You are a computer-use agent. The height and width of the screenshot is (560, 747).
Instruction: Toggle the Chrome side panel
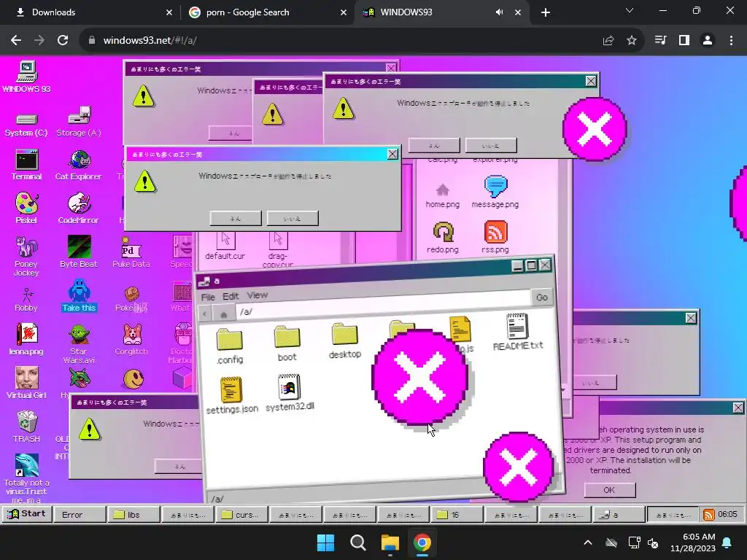(x=684, y=41)
